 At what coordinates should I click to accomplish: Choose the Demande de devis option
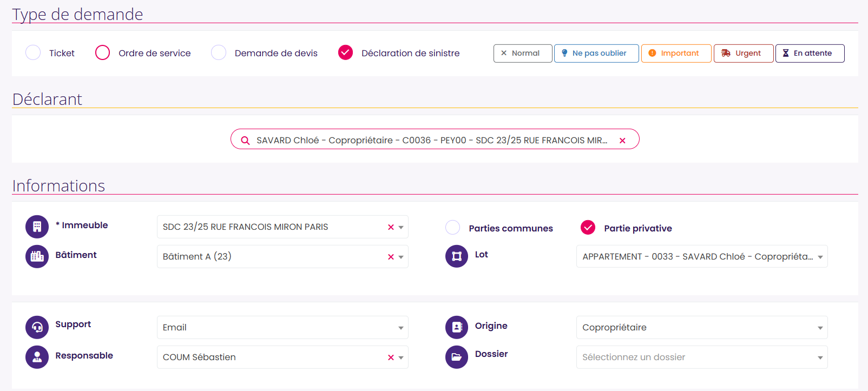pos(219,52)
